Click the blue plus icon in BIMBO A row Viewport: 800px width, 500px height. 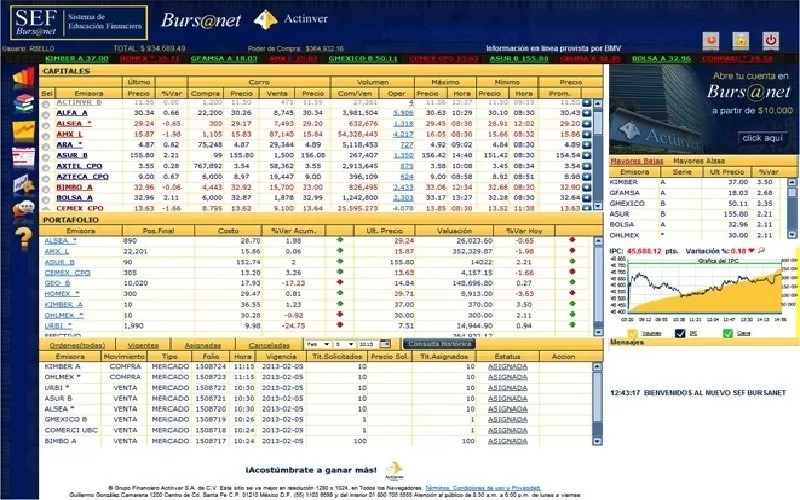(587, 187)
